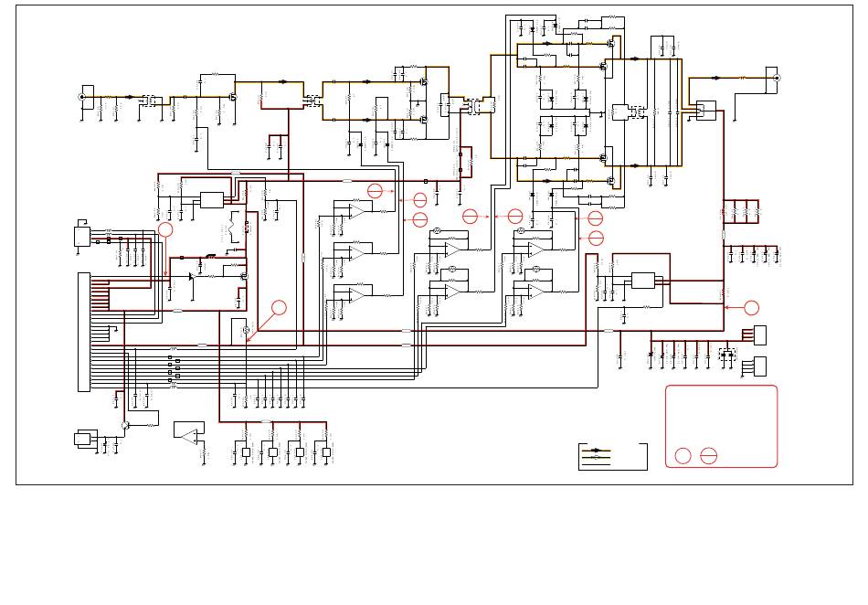Select the red rounded legend box

(721, 426)
